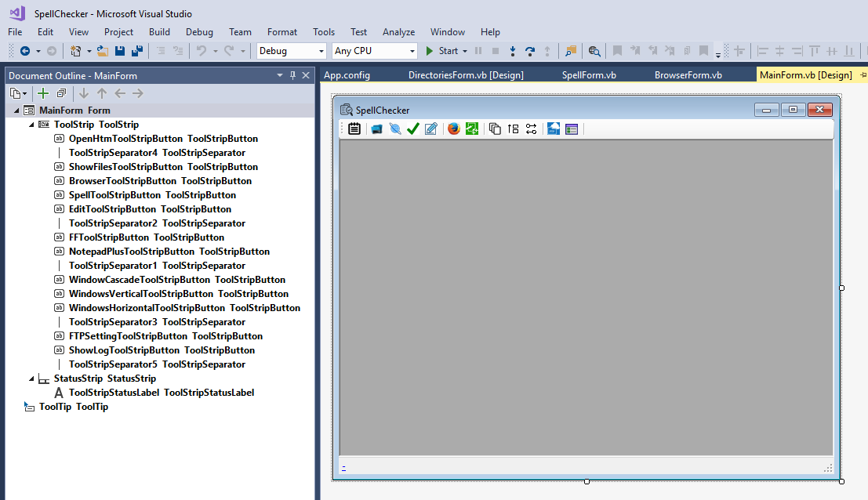Select EditToolStripButton in the outline
Screen dimensions: 868x500
pos(150,209)
